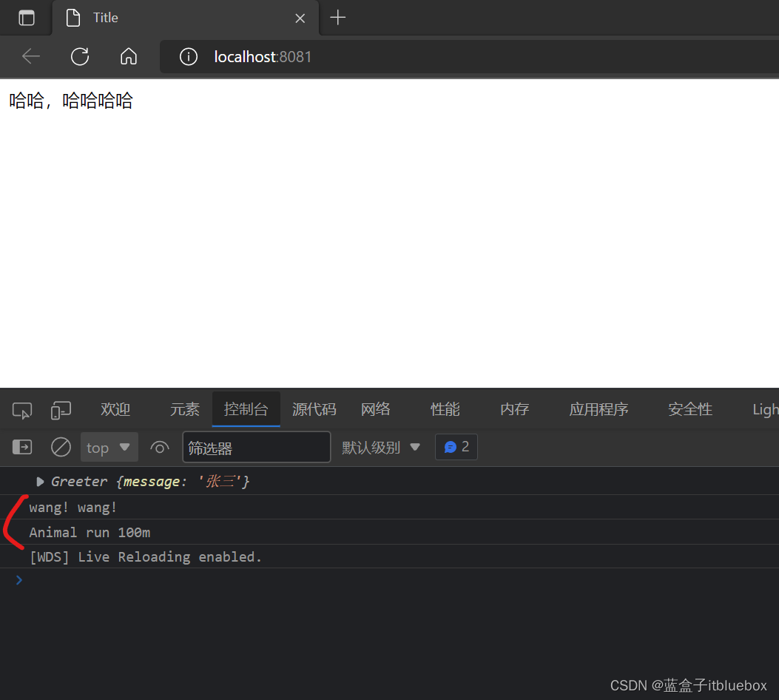The width and height of the screenshot is (779, 700).
Task: Activate the inspect element picker
Action: (x=22, y=411)
